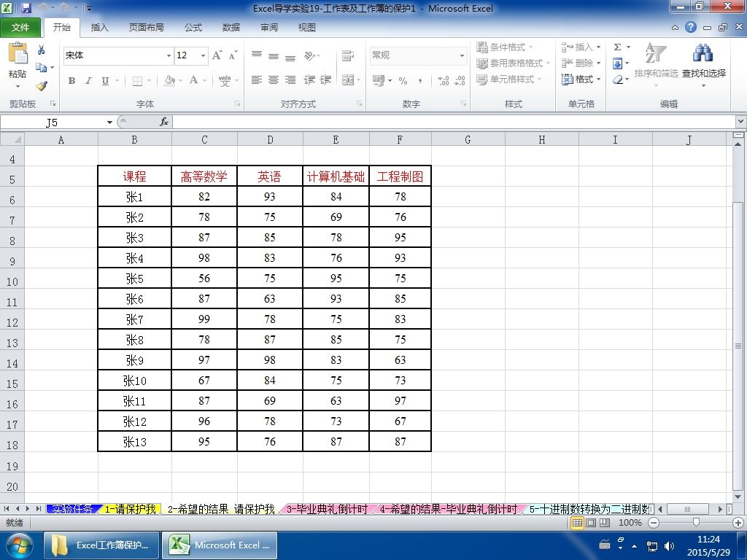
Task: Switch to the 插入 ribbon tab
Action: (99, 28)
